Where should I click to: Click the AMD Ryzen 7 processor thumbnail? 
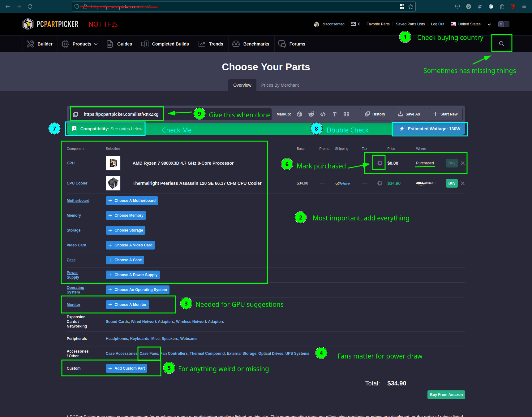click(x=113, y=163)
